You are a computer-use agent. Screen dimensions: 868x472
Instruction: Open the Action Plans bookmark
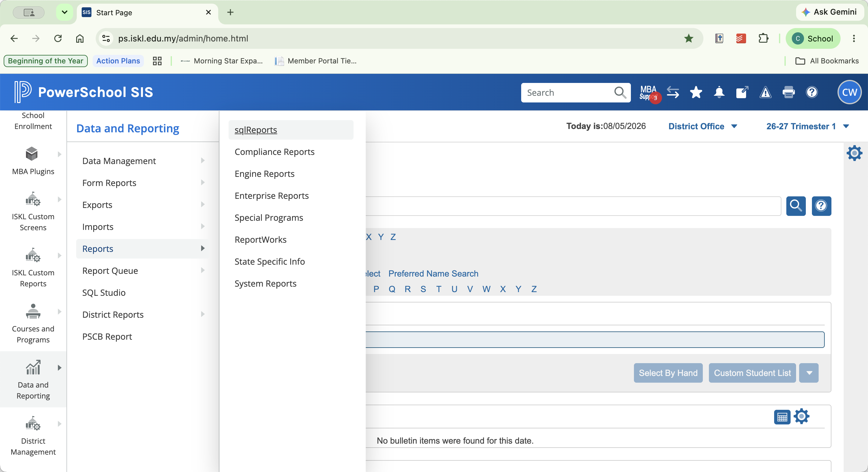pos(118,61)
